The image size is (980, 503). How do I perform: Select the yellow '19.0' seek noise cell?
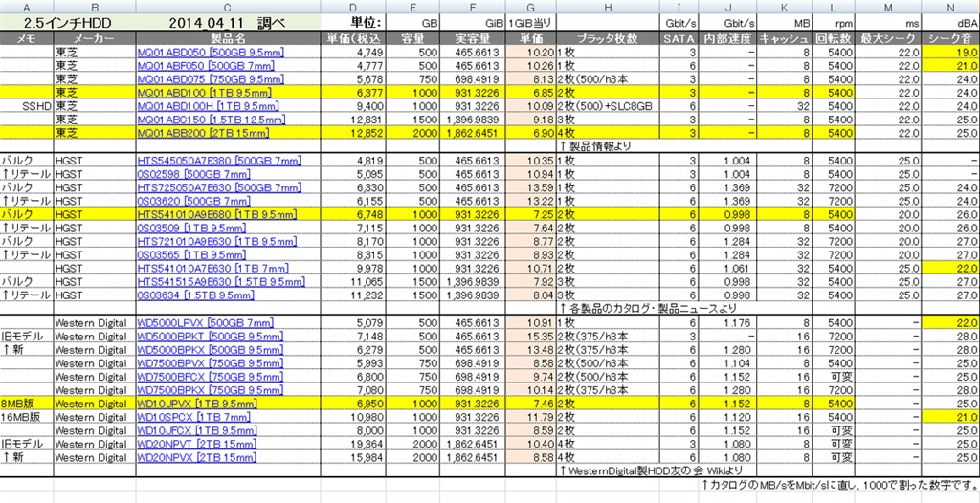950,53
